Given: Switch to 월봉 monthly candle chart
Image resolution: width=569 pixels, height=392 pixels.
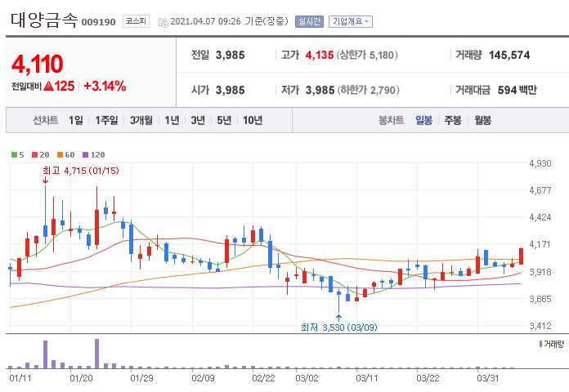Looking at the screenshot, I should click(482, 120).
